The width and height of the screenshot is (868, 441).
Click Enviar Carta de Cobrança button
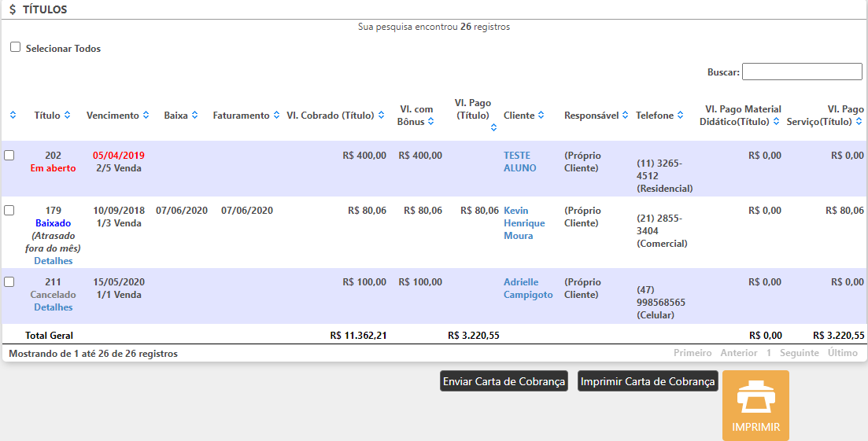coord(504,381)
